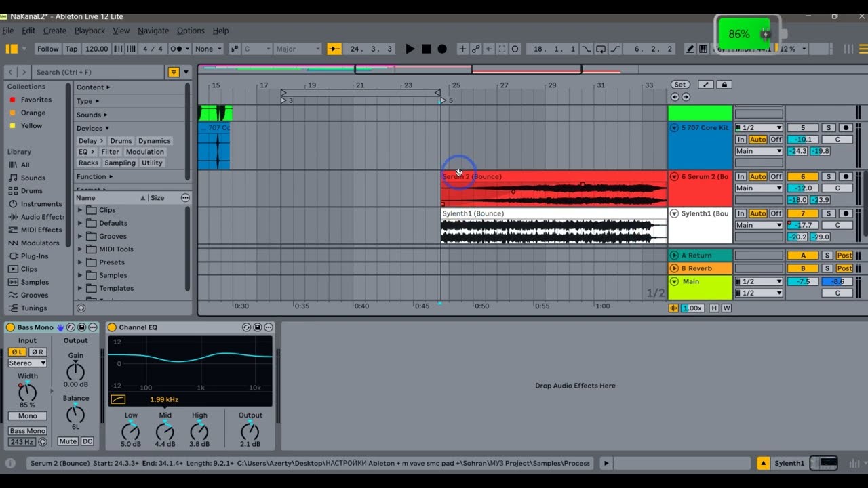Toggle right channel phase invert
The image size is (868, 488).
pyautogui.click(x=38, y=352)
